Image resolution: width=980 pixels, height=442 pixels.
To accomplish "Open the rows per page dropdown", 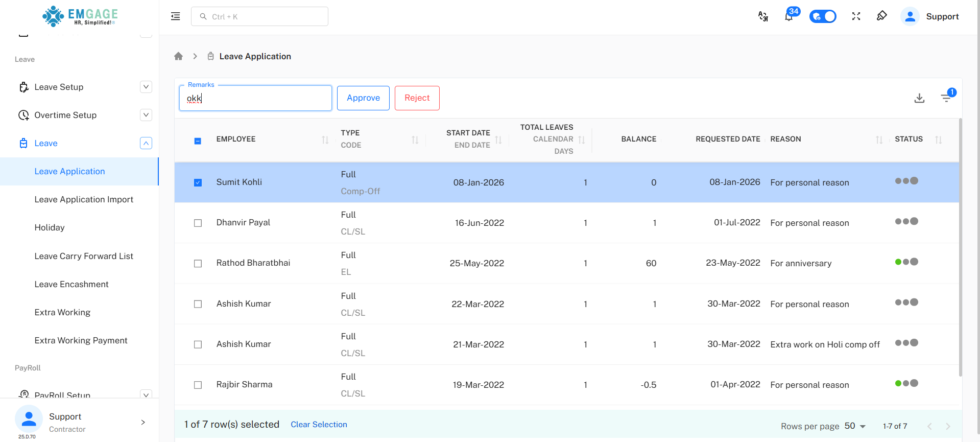I will pos(855,426).
